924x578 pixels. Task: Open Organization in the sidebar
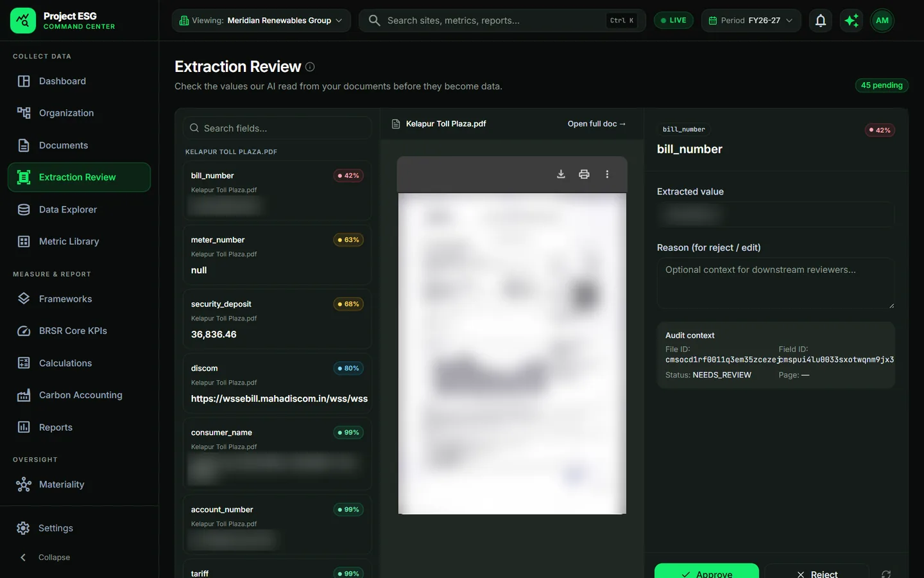tap(79, 113)
